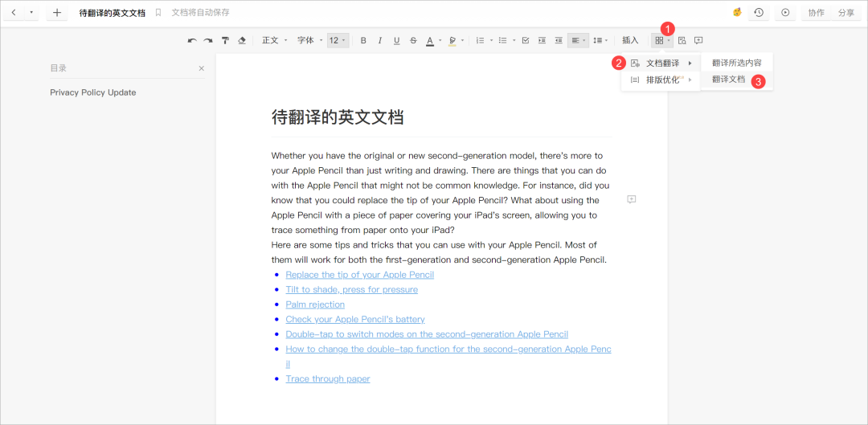Open document version history clock icon
Screen dimensions: 868x425
pyautogui.click(x=758, y=13)
